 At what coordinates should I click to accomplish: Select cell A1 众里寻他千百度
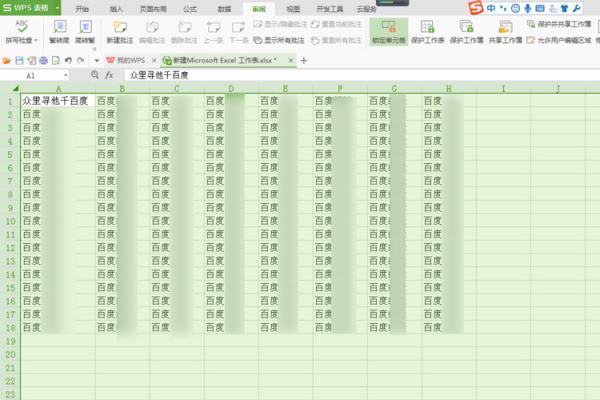click(58, 101)
